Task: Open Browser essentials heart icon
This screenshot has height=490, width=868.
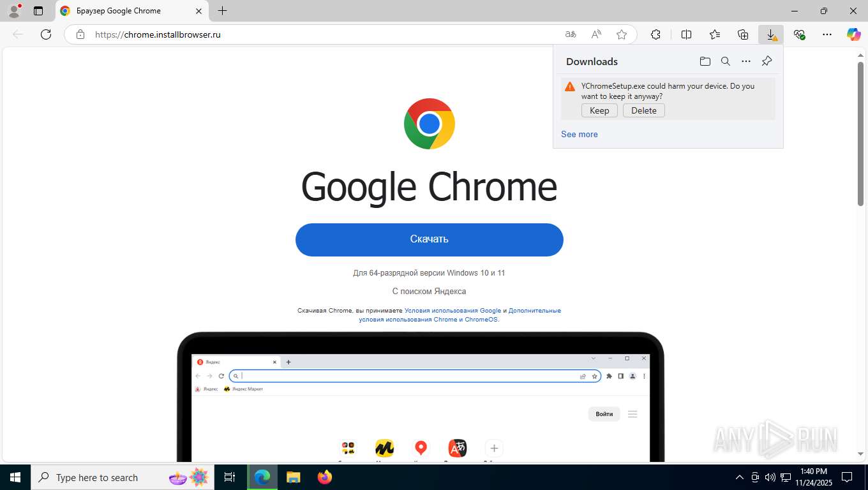Action: [799, 34]
